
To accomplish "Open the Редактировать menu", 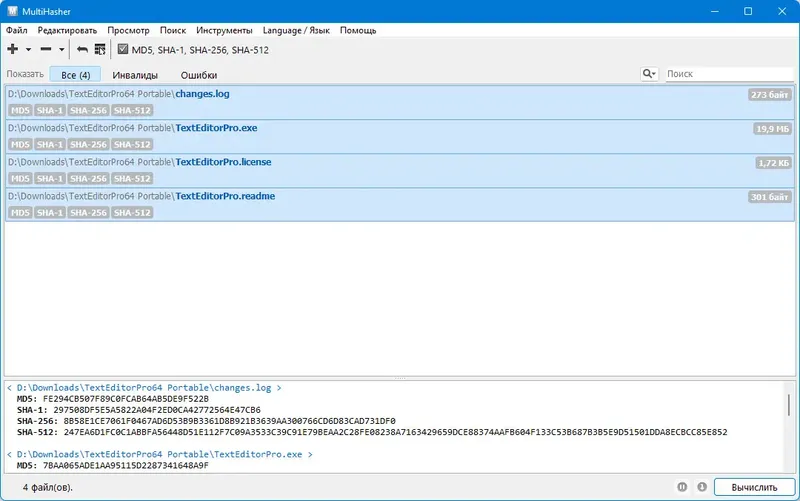I will pyautogui.click(x=67, y=31).
